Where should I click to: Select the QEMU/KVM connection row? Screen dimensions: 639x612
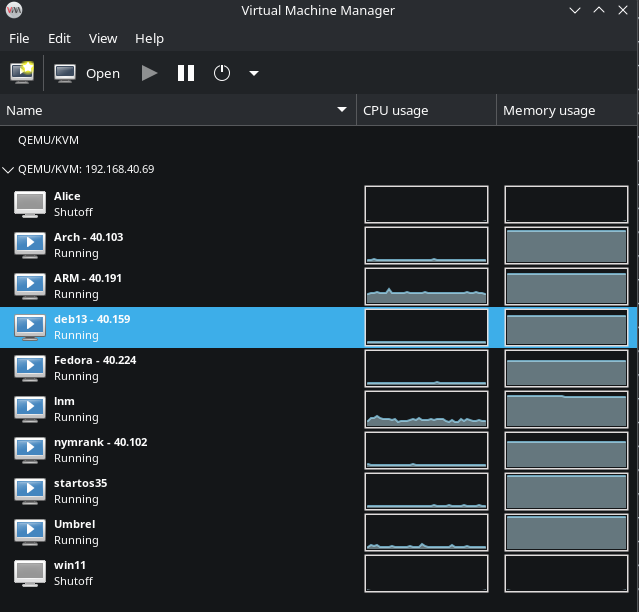[318, 140]
